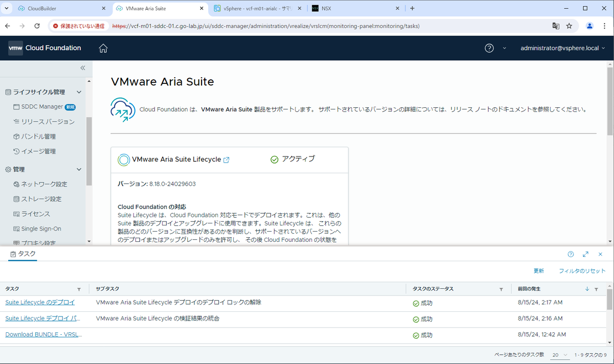Click the browser back arrow
This screenshot has width=614, height=364.
click(8, 26)
